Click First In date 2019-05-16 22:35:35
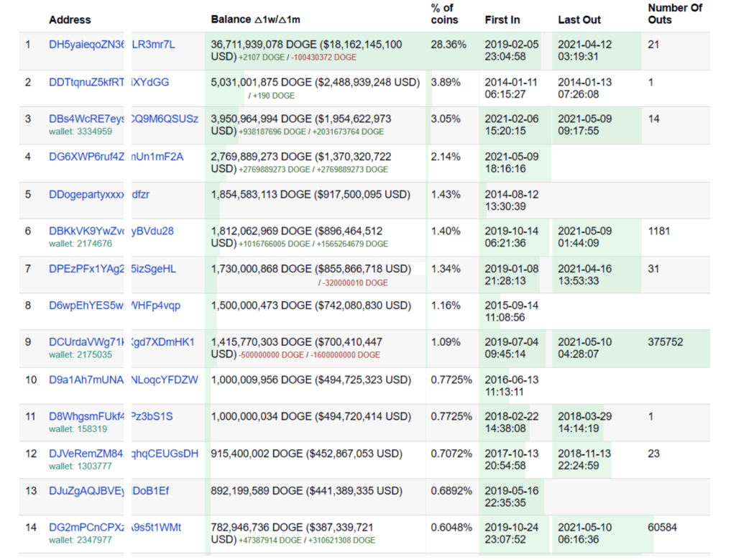The width and height of the screenshot is (736, 560). (x=512, y=497)
